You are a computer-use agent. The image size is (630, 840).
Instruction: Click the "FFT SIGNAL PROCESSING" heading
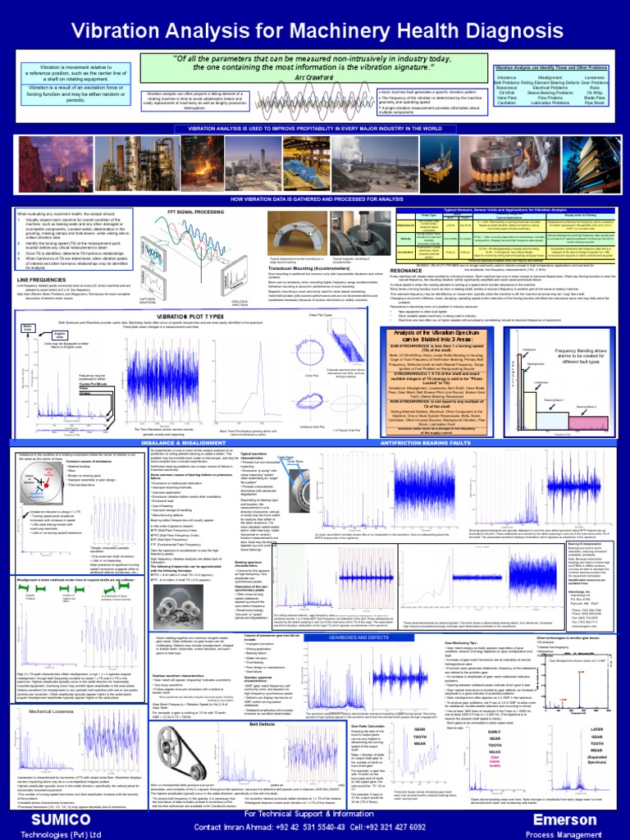(x=195, y=212)
